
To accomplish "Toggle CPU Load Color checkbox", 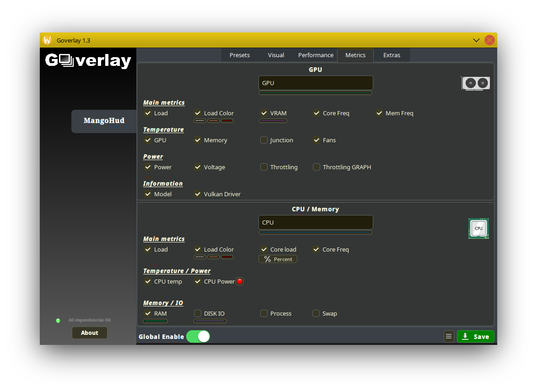I will click(198, 250).
